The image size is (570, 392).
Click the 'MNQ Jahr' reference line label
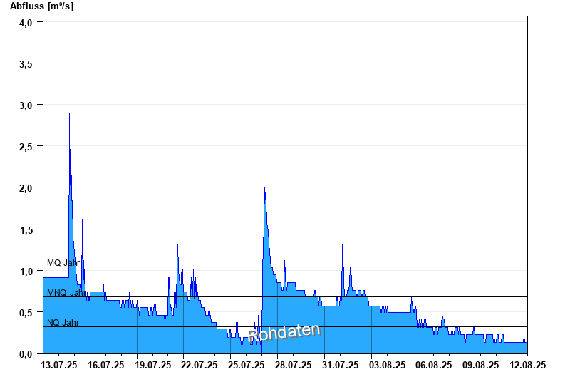[66, 293]
